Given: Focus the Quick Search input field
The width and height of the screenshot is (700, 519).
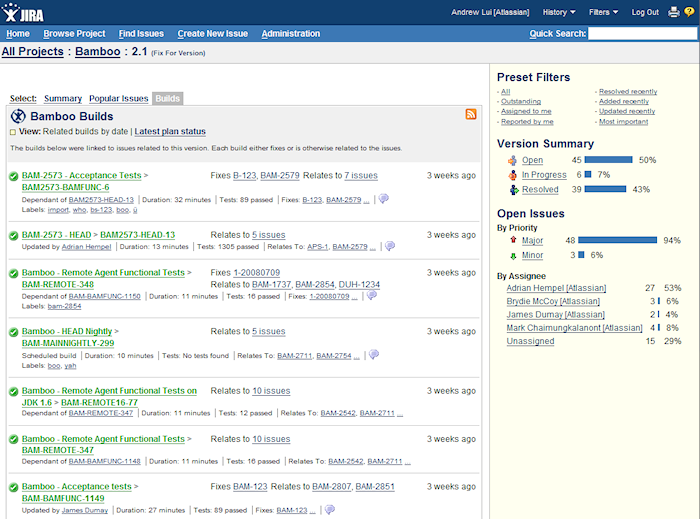Looking at the screenshot, I should click(x=642, y=33).
